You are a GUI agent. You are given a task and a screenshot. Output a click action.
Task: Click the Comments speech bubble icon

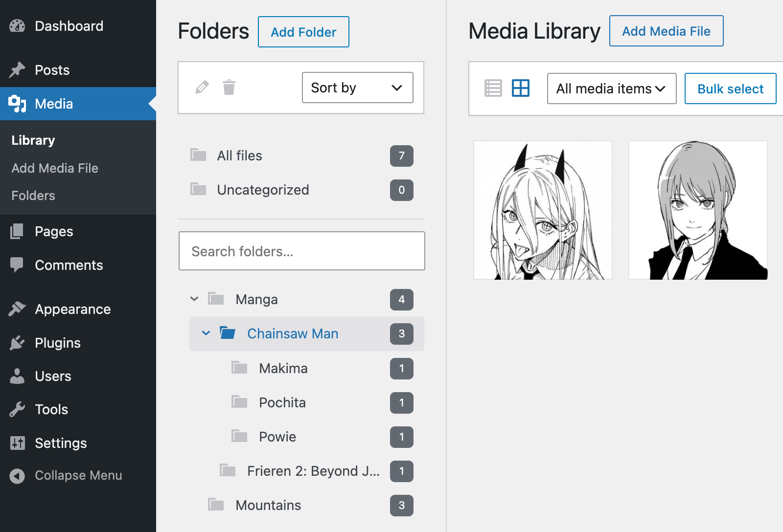17,265
